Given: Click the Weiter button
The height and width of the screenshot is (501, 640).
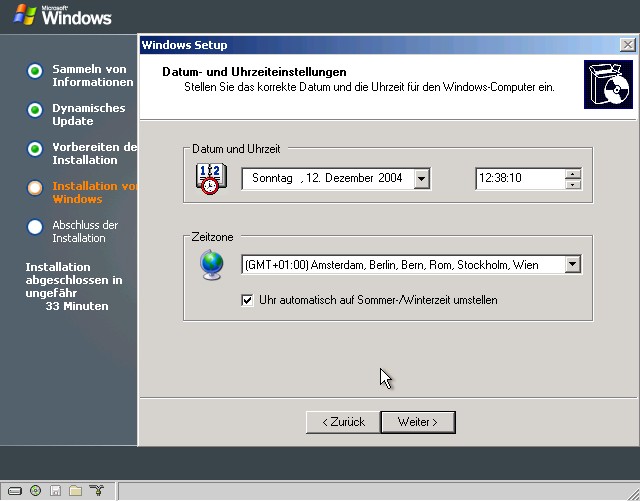Looking at the screenshot, I should [x=418, y=422].
